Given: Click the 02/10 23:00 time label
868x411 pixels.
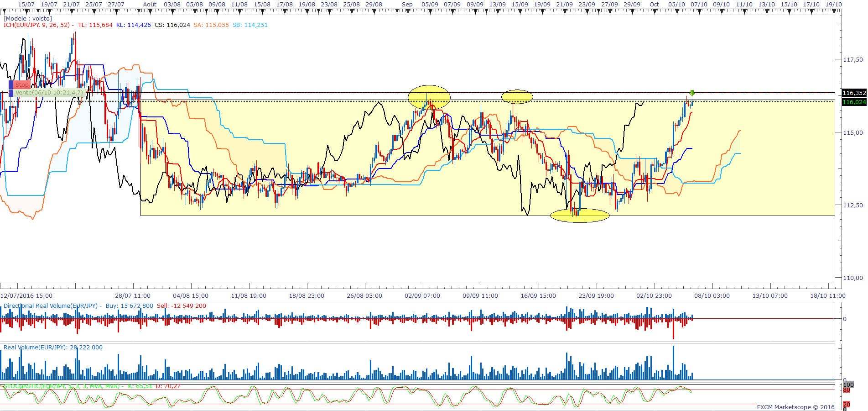Looking at the screenshot, I should 654,296.
